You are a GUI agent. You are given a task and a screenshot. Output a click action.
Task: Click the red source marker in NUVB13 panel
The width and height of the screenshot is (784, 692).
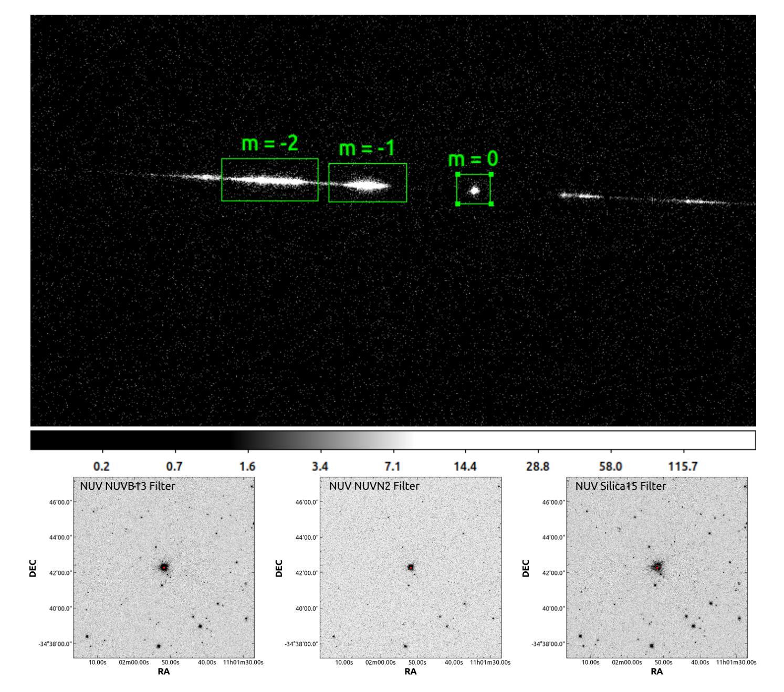tap(164, 568)
